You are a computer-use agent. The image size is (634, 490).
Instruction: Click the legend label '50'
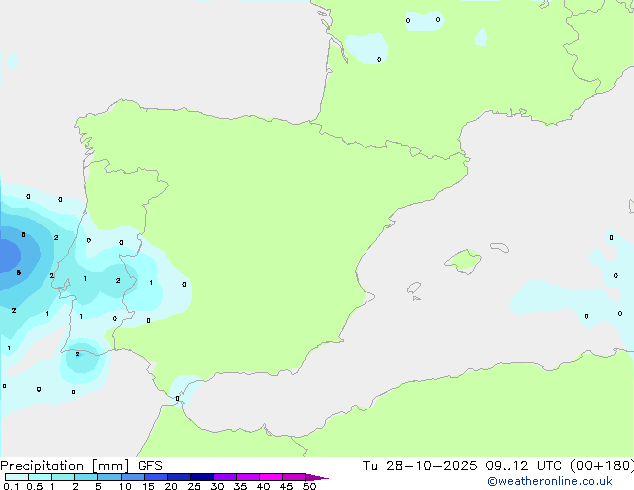[x=309, y=486]
